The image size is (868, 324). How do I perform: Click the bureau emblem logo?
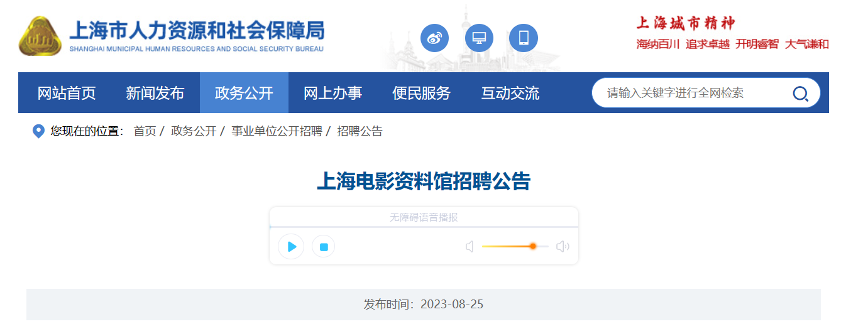pyautogui.click(x=40, y=36)
